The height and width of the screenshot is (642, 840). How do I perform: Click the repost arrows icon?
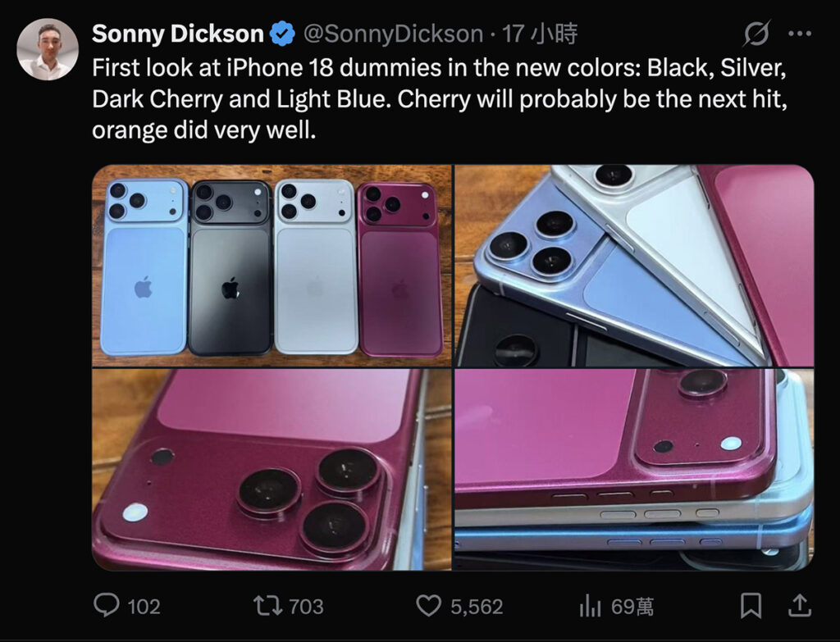(268, 606)
